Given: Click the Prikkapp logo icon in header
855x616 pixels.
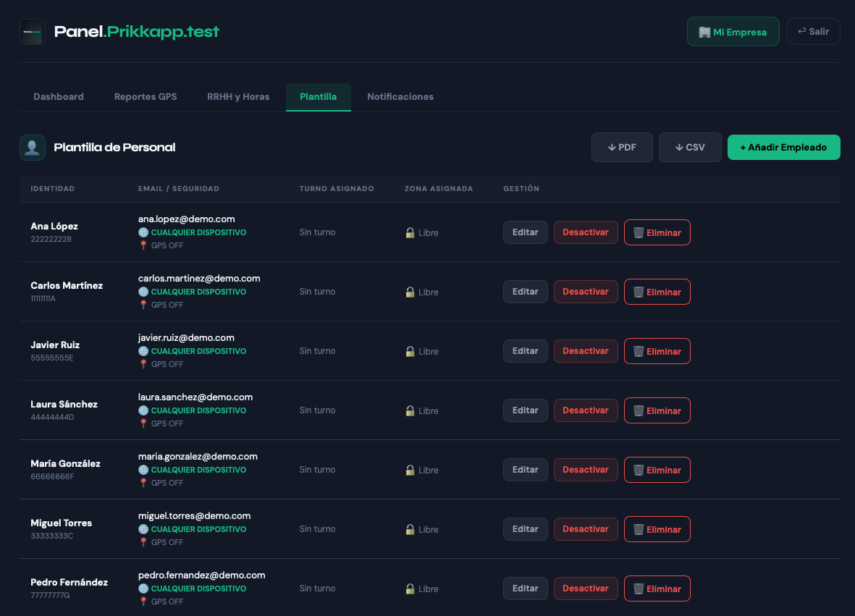Looking at the screenshot, I should pyautogui.click(x=33, y=32).
